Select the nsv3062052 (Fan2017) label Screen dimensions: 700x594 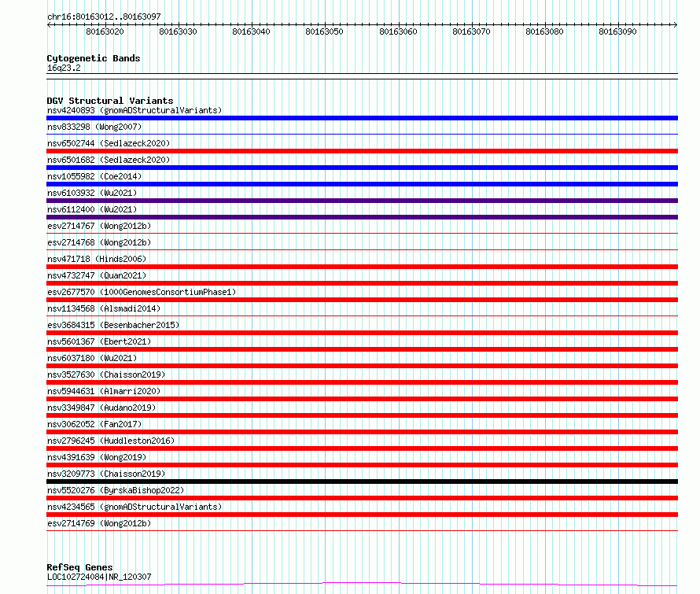coord(94,424)
